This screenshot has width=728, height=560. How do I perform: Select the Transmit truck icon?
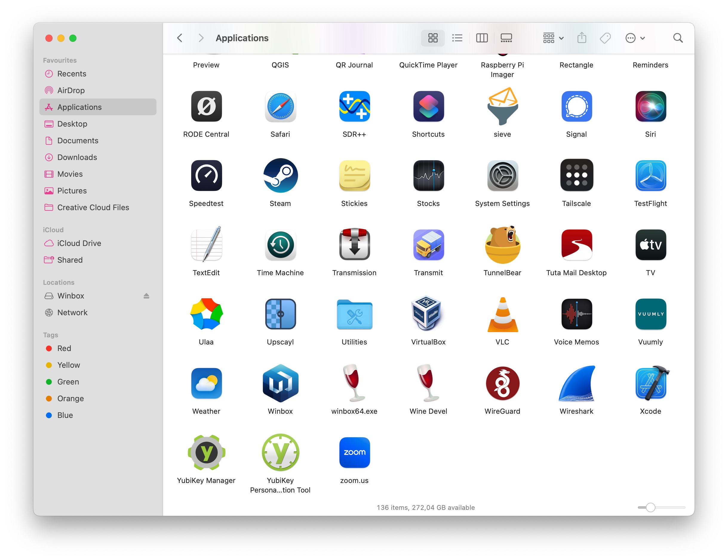[x=428, y=245]
